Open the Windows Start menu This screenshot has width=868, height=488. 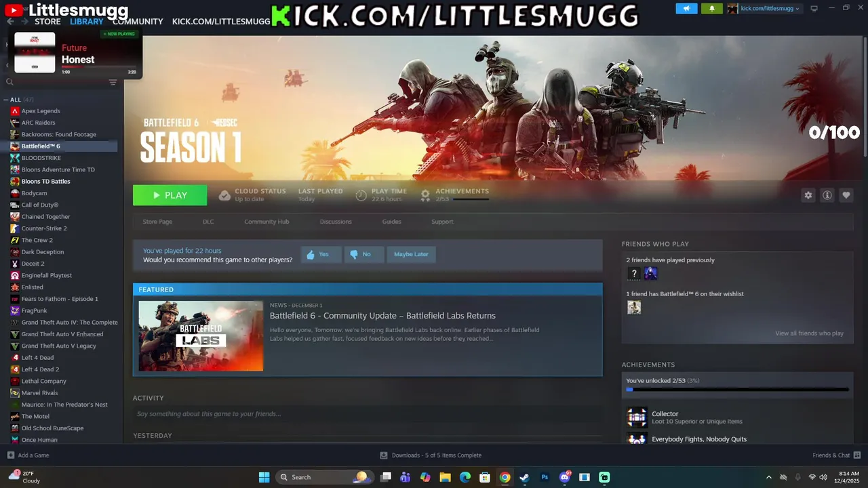pyautogui.click(x=264, y=477)
